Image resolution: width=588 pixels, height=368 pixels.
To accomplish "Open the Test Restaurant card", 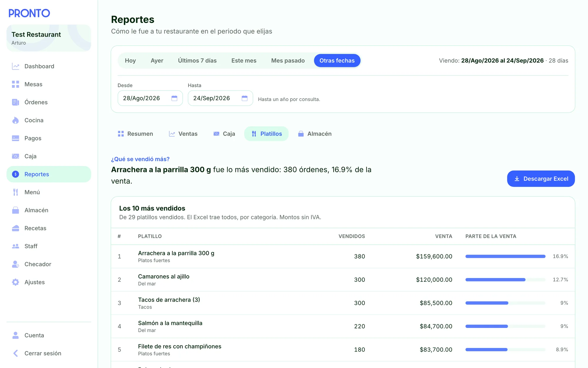I will [49, 38].
